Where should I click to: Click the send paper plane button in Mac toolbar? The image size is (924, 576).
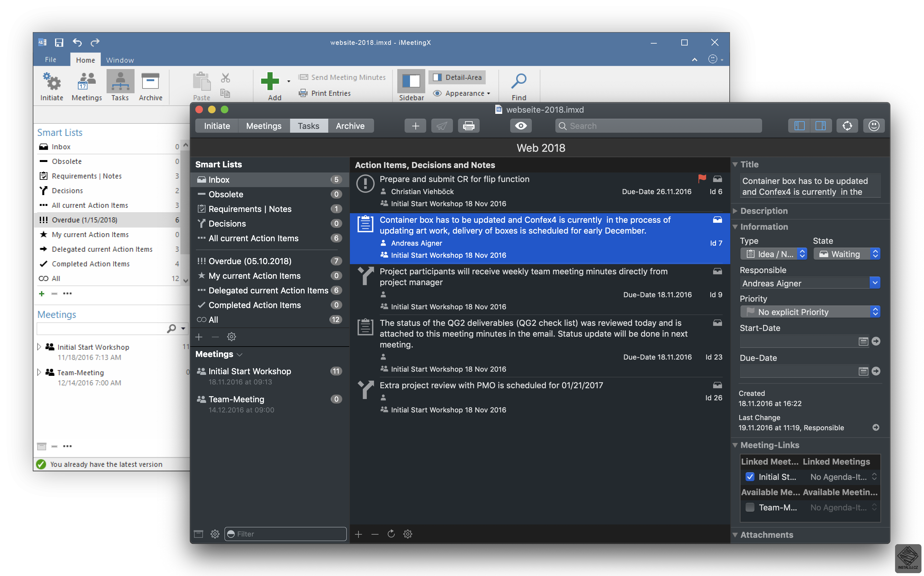[x=441, y=126]
